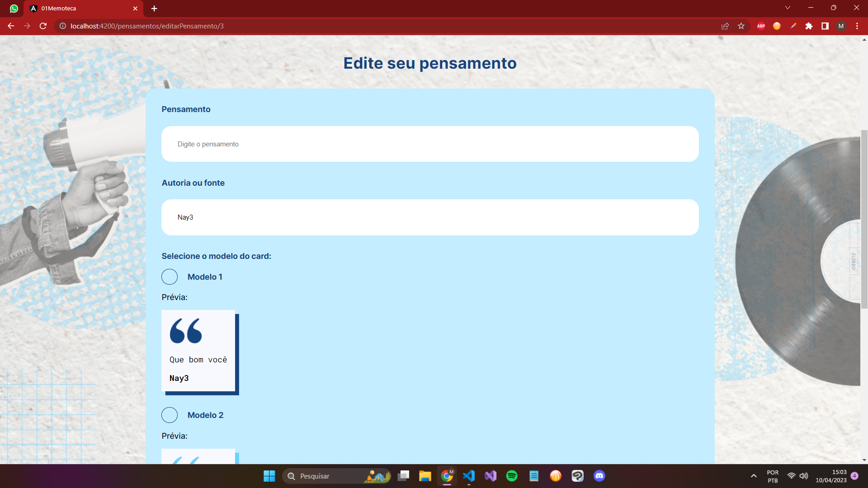
Task: Reload the current page
Action: (x=43, y=26)
